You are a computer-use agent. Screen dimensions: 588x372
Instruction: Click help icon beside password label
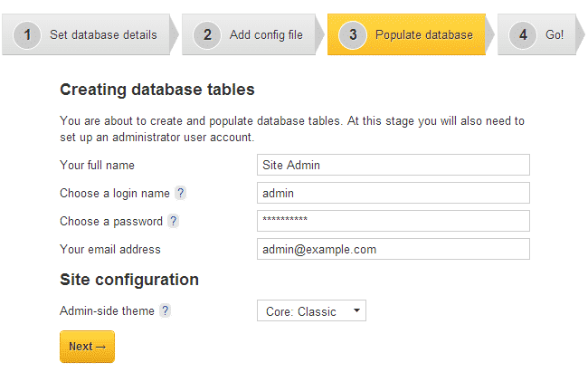pyautogui.click(x=174, y=221)
